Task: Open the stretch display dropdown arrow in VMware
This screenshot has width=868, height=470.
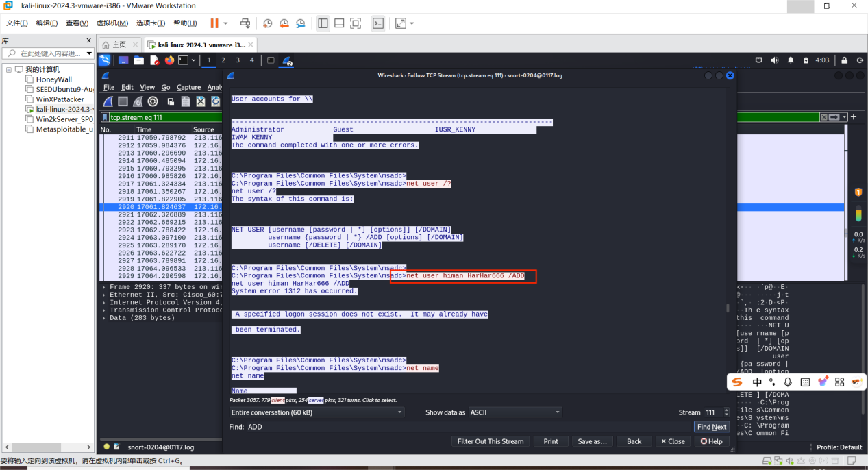Action: coord(412,23)
